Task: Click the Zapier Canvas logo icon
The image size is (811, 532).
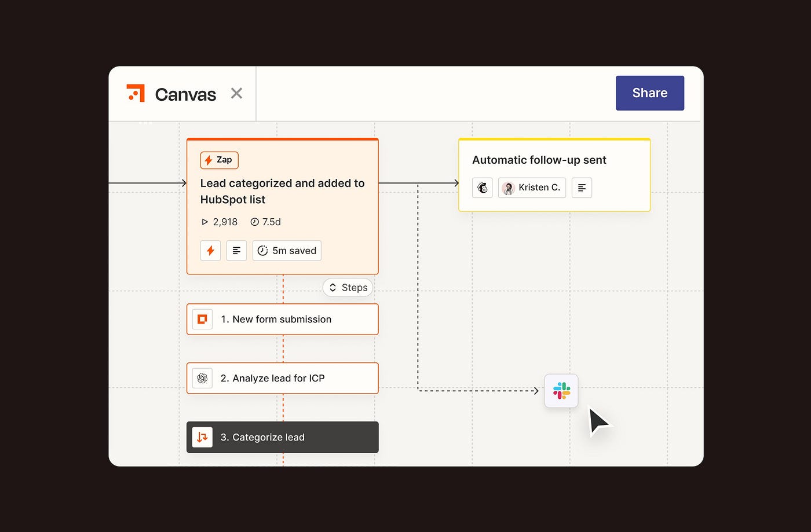Action: 136,93
